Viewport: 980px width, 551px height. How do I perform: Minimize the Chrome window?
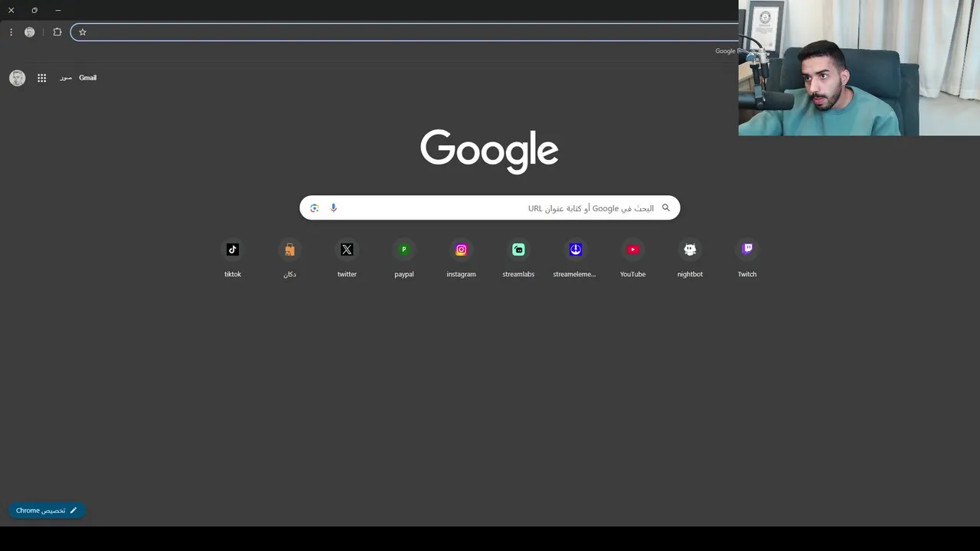tap(58, 10)
